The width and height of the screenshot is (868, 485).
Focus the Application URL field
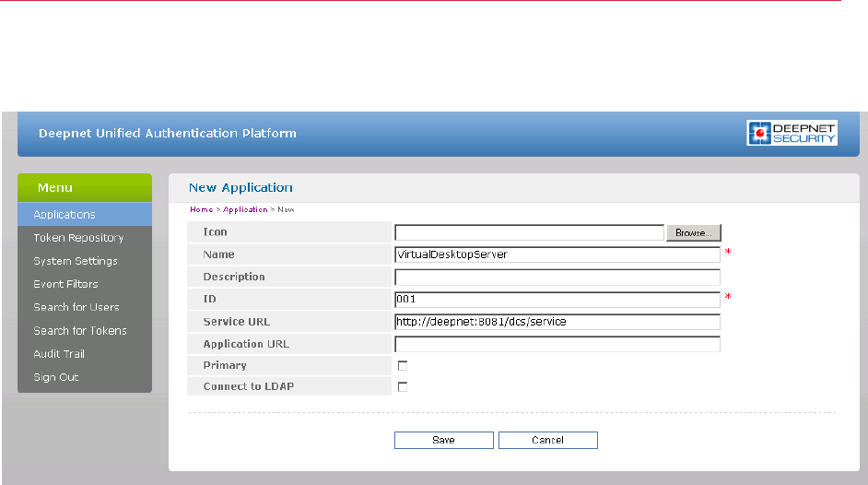click(x=557, y=344)
